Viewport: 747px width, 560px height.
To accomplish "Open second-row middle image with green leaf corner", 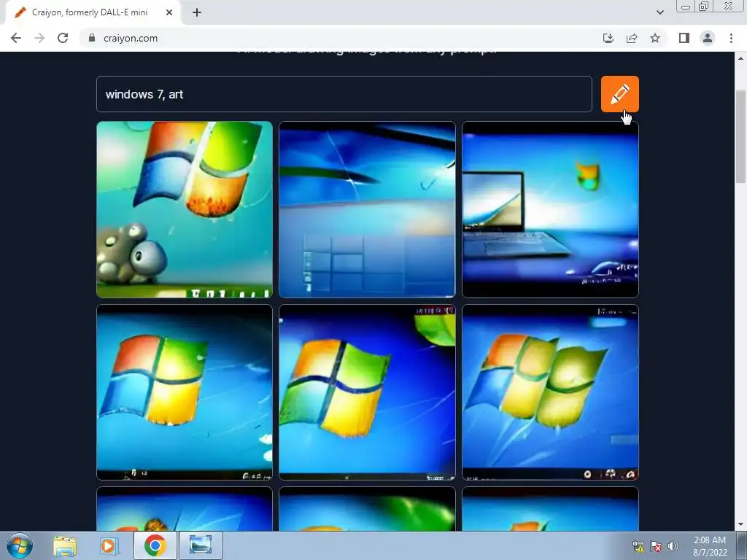I will pos(367,392).
